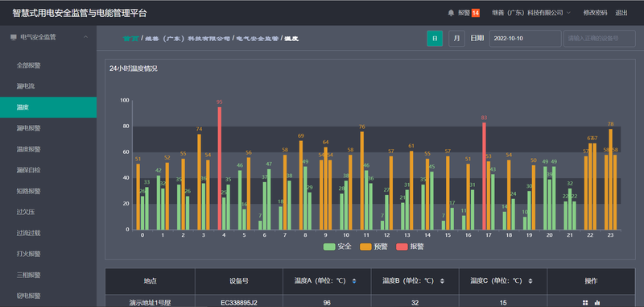Viewport: 644px width, 307px height.
Task: Toggle the 安全 legend series
Action: 337,247
